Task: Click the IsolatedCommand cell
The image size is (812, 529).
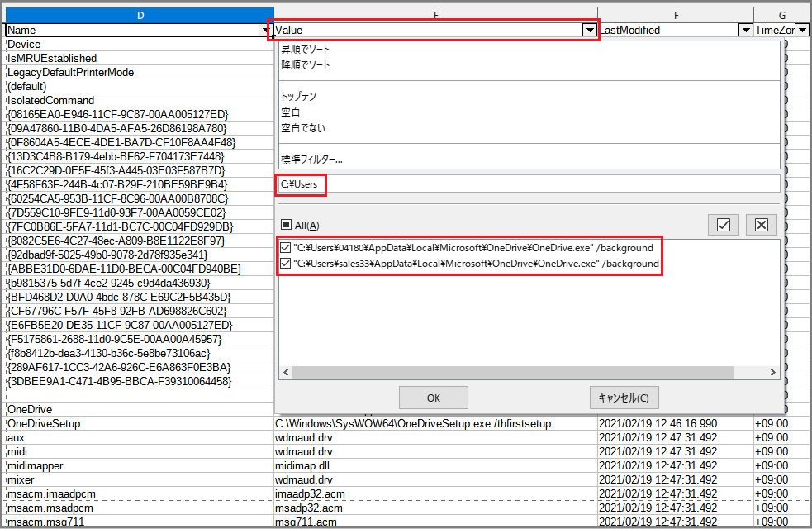Action: pos(140,101)
